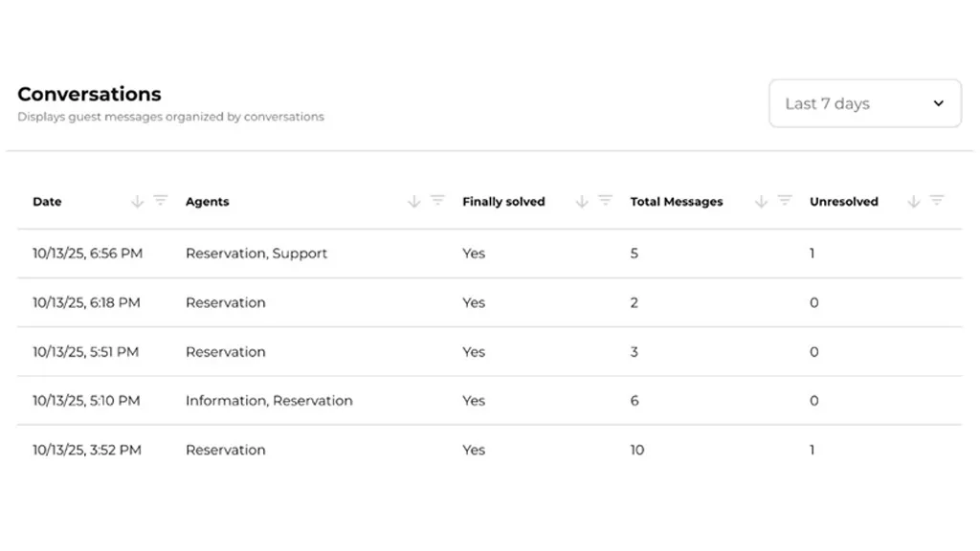Open filter for the Agents column
The image size is (980, 551).
(437, 201)
